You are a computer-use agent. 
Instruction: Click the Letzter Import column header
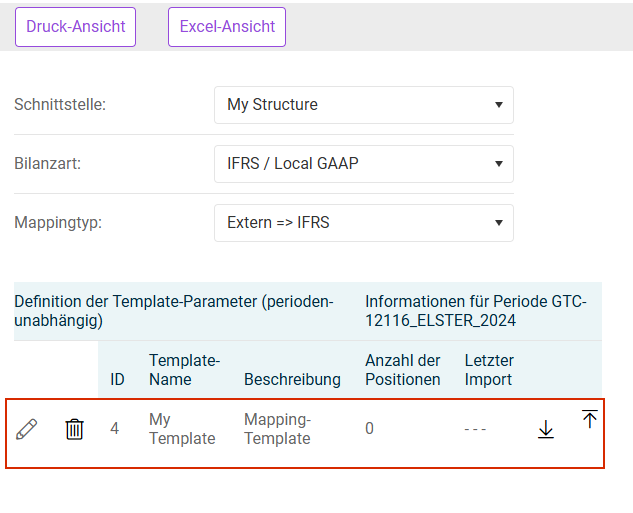pyautogui.click(x=489, y=370)
